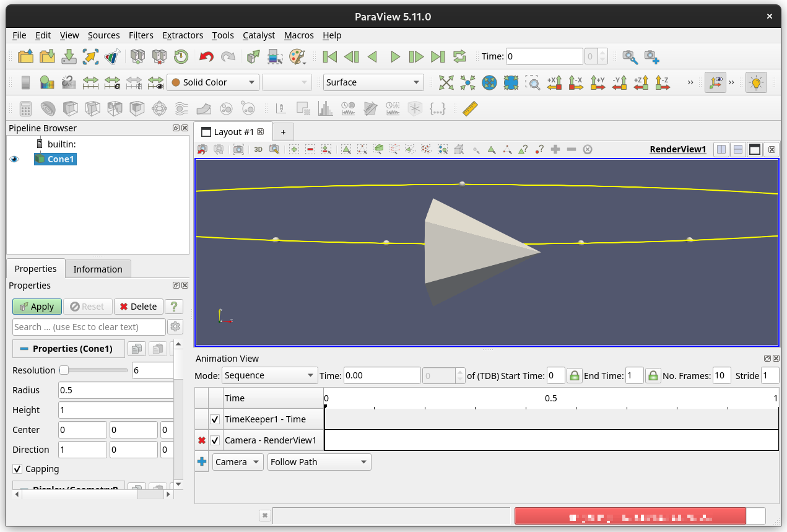The height and width of the screenshot is (532, 787).
Task: Play the animation forward
Action: [395, 57]
